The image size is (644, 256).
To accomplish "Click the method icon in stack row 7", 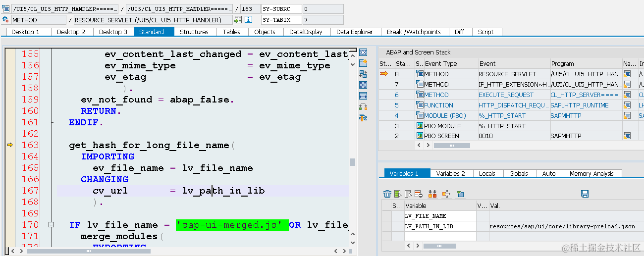I will point(420,84).
